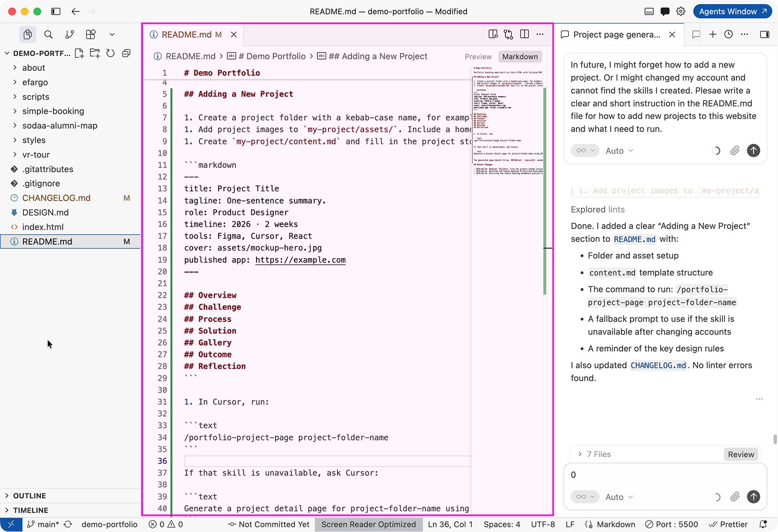The width and height of the screenshot is (778, 532).
Task: Open settings gear in title bar
Action: coord(681,11)
